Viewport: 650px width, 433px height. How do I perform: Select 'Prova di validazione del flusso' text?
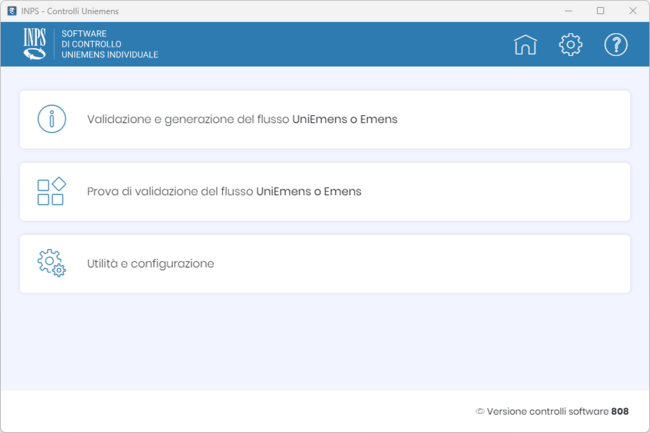(170, 191)
